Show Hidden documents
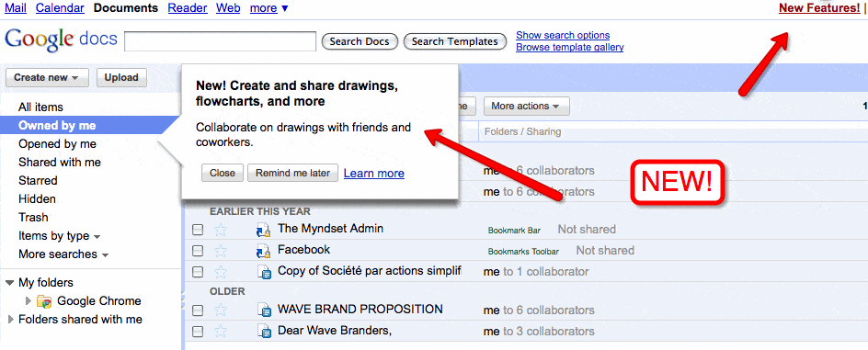The width and height of the screenshot is (868, 350). (x=37, y=198)
